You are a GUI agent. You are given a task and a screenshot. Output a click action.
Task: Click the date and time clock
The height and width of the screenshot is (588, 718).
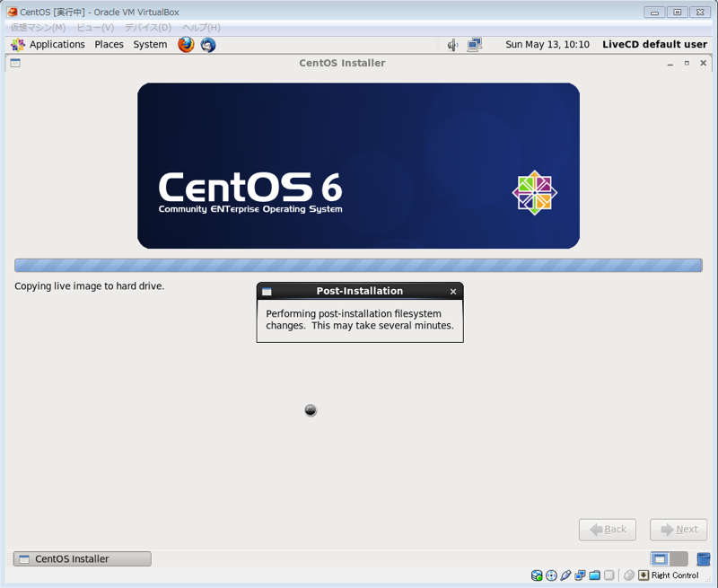coord(547,44)
